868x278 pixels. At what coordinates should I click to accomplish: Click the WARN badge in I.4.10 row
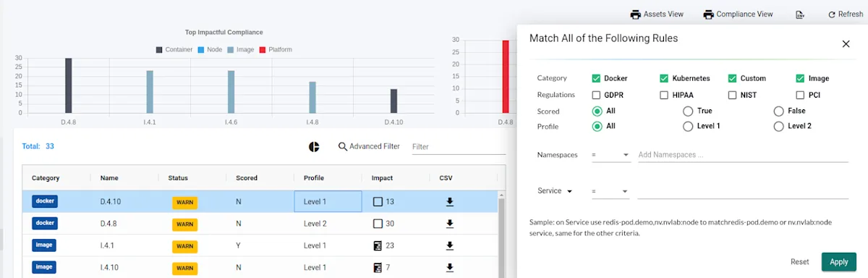click(x=184, y=268)
